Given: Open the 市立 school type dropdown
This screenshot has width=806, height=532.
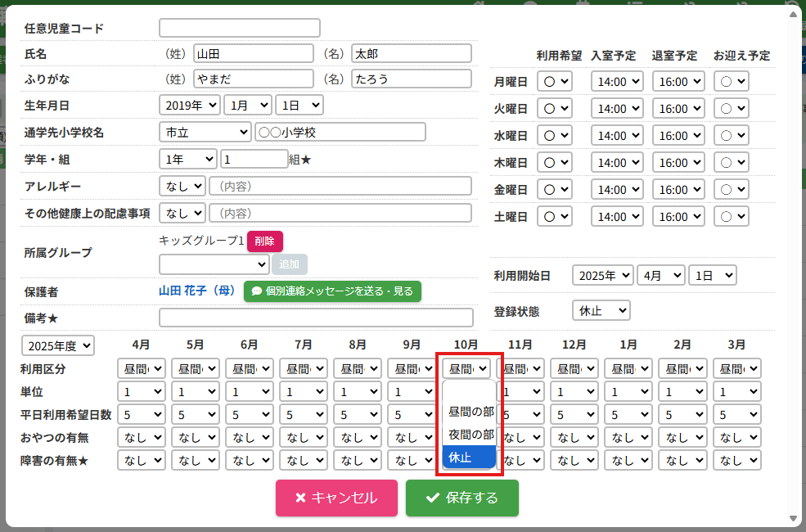Looking at the screenshot, I should point(205,132).
